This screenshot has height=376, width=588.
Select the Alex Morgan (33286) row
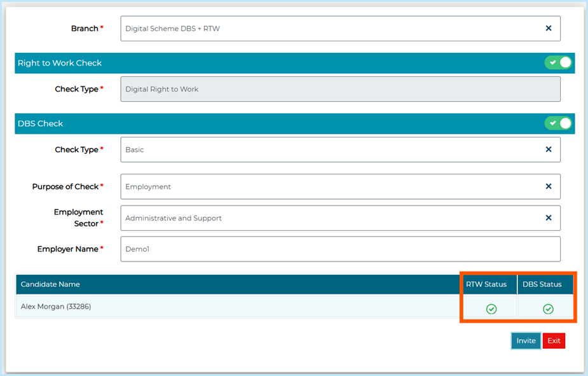[294, 307]
